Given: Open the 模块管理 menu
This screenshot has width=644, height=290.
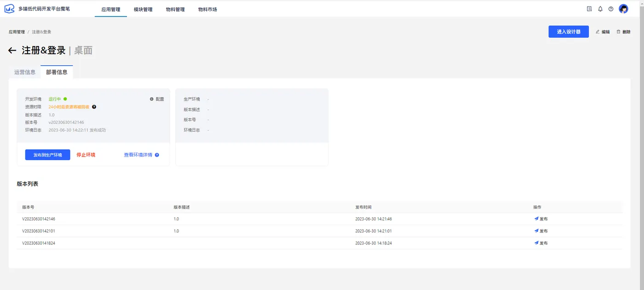Looking at the screenshot, I should 143,9.
